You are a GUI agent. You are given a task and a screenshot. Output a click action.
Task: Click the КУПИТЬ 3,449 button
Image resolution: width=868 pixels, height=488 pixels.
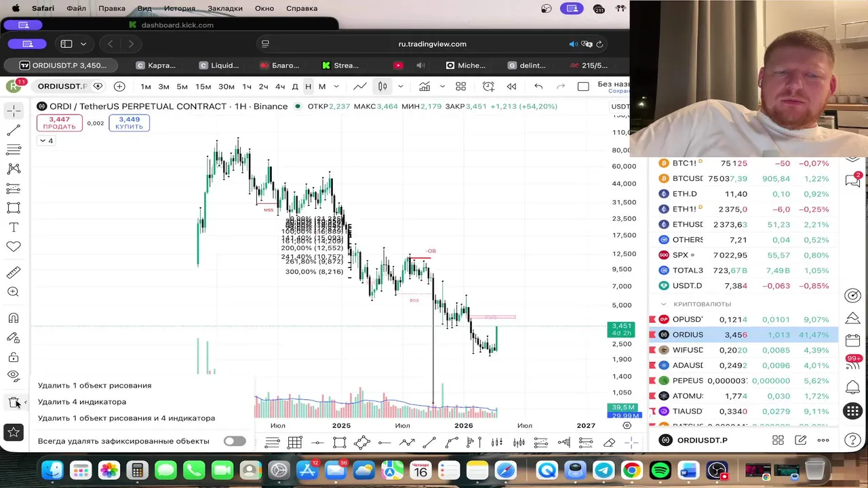pyautogui.click(x=129, y=123)
